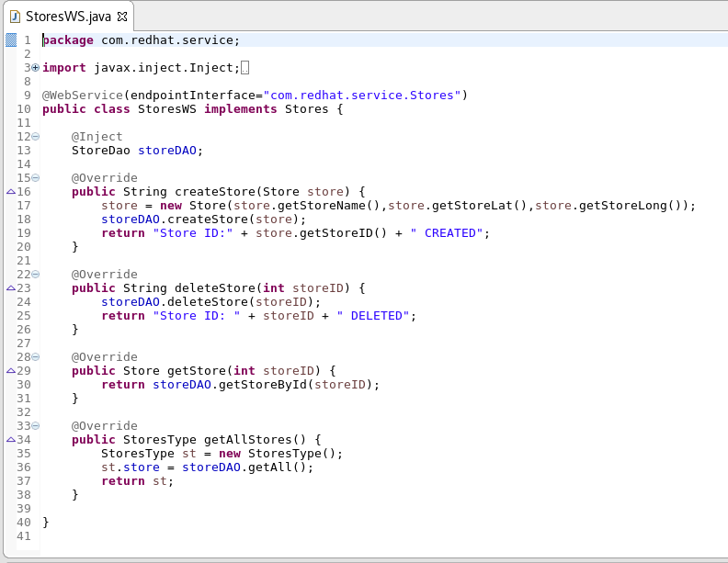Expand the folded imports on line 3
This screenshot has height=563, width=728.
(x=36, y=68)
